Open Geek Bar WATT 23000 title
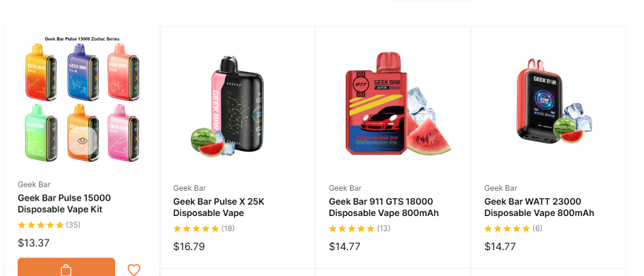644x276 pixels. coord(539,207)
